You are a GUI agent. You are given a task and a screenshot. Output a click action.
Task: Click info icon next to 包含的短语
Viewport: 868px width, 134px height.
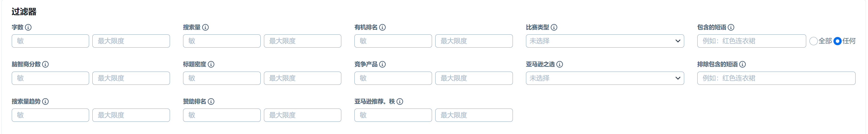coord(731,27)
